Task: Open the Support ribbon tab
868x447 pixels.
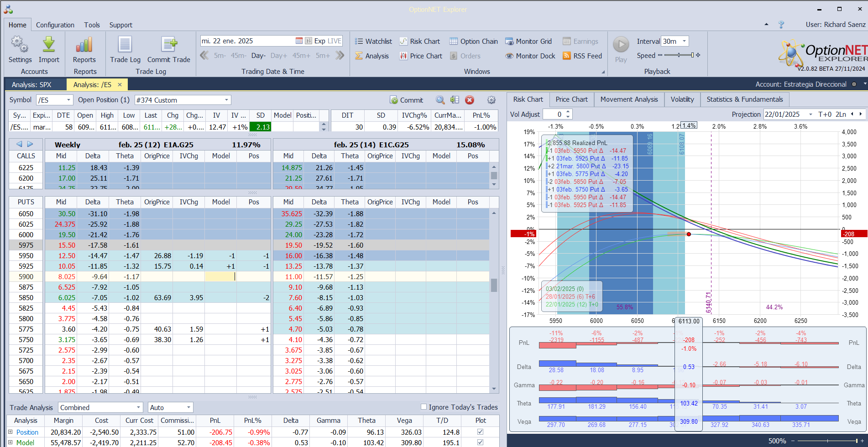Action: [x=121, y=25]
